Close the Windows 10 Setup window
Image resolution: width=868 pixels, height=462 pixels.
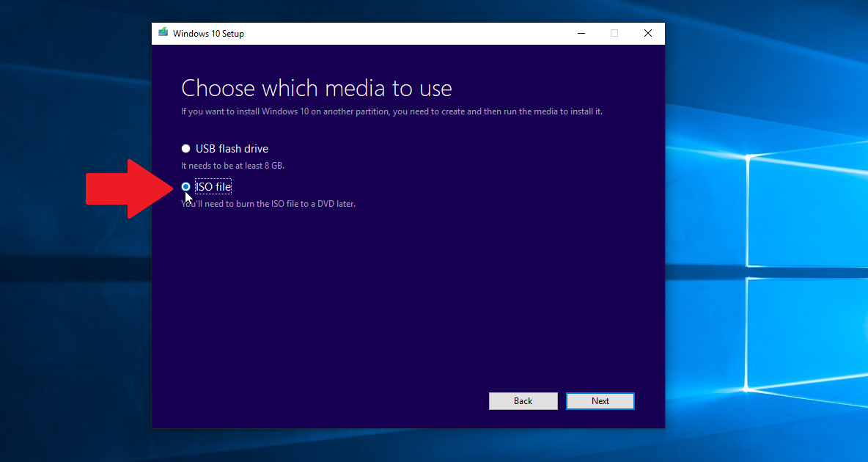647,33
